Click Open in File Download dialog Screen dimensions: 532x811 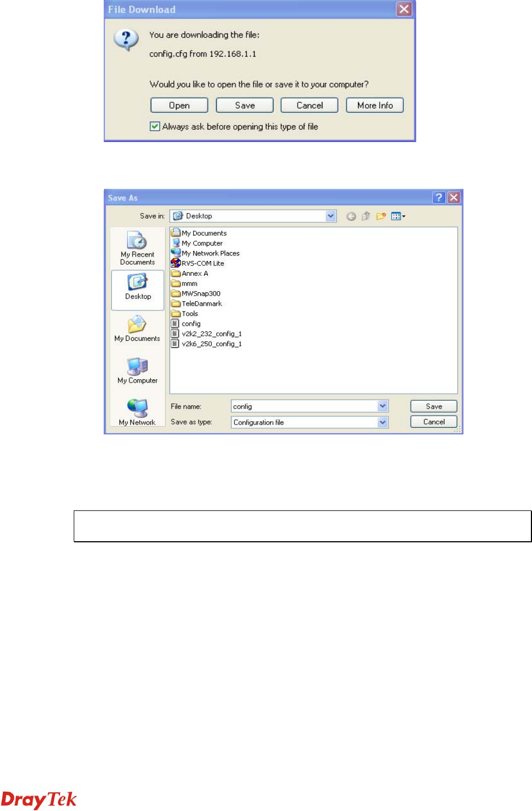[179, 105]
